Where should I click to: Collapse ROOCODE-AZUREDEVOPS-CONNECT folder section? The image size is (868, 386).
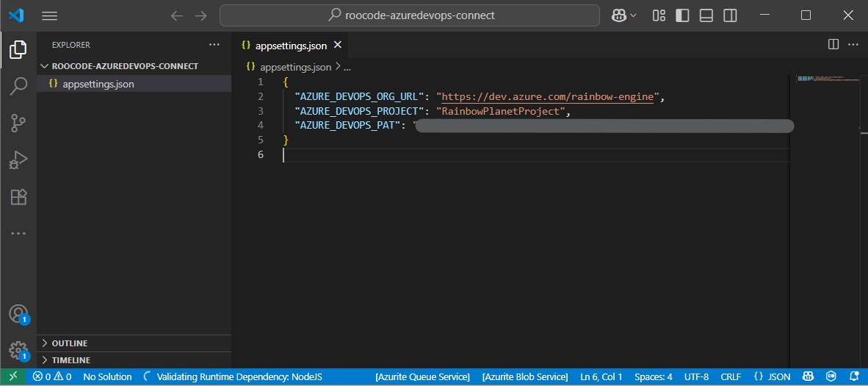click(134, 66)
